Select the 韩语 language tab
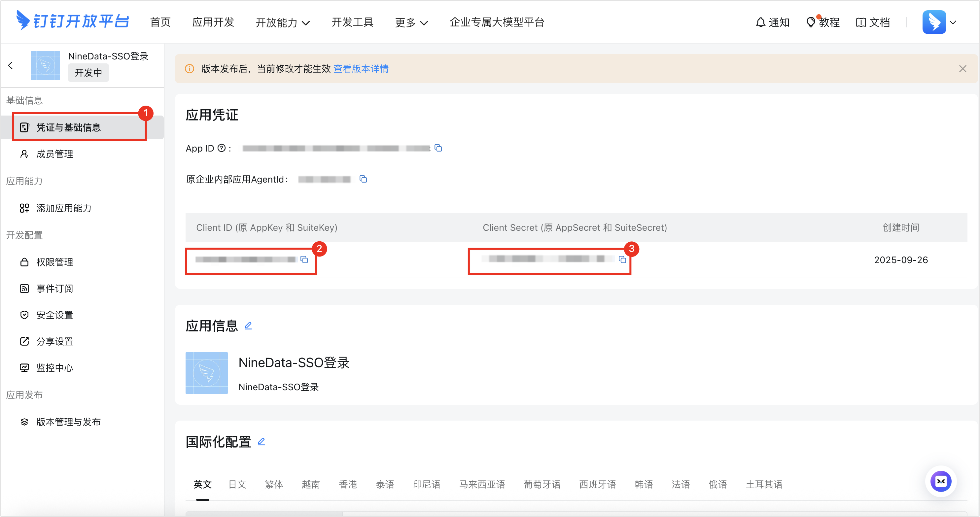980x517 pixels. tap(644, 484)
